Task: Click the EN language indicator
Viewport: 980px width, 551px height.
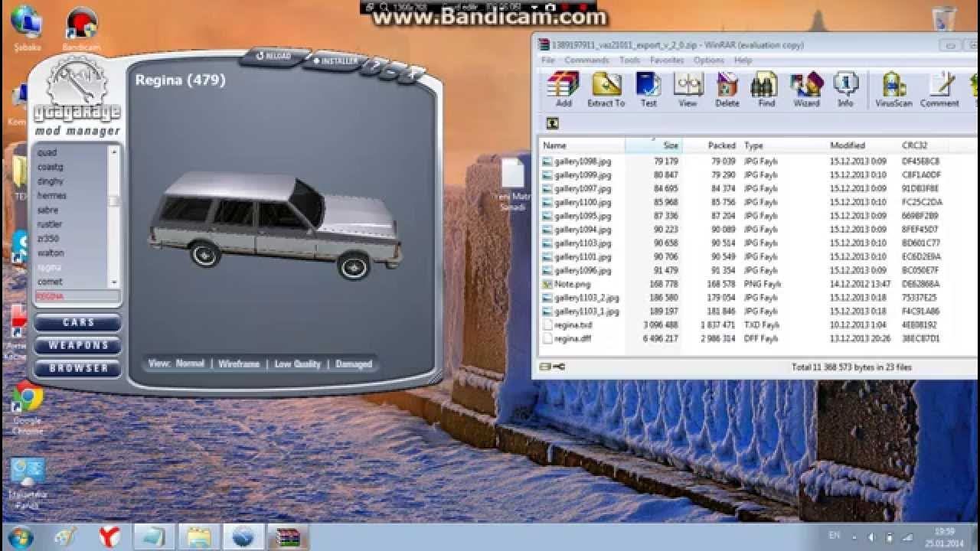Action: (x=835, y=536)
